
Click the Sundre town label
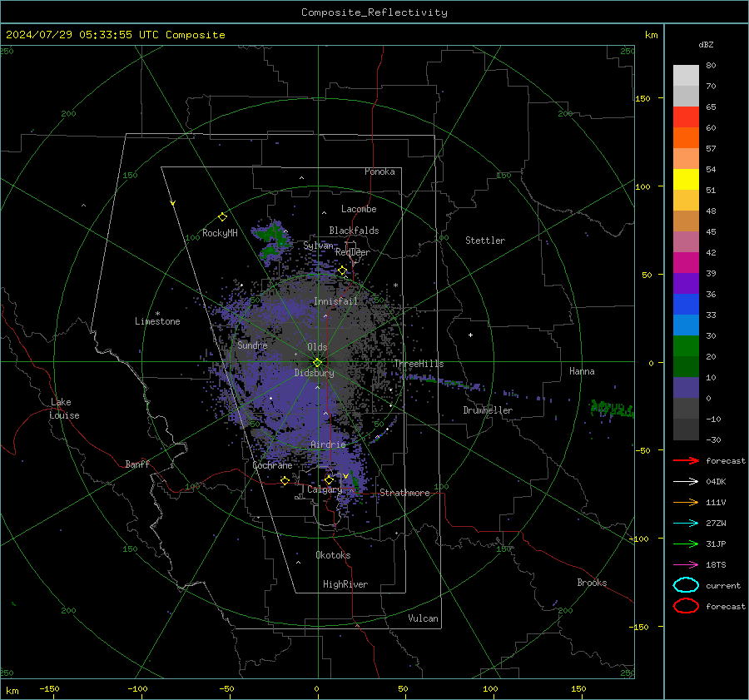[252, 345]
